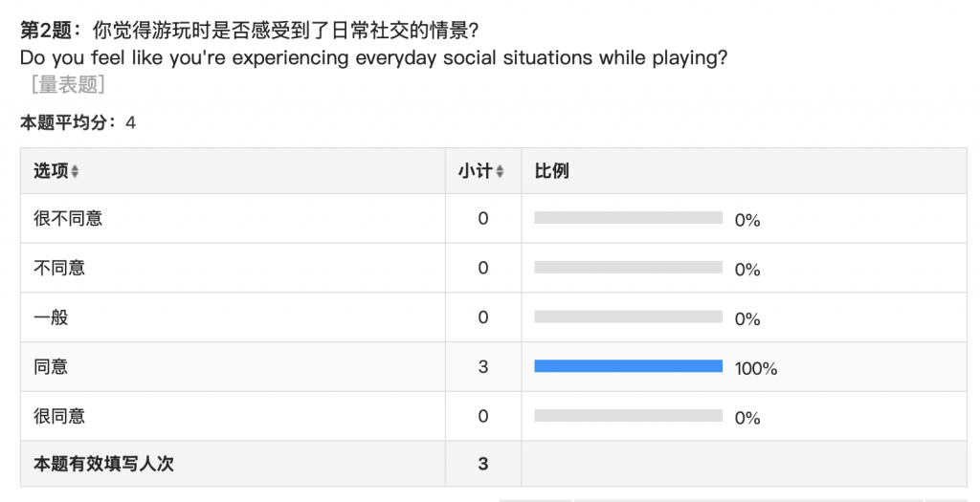Click the 100% percentage text
The width and height of the screenshot is (980, 502).
756,368
